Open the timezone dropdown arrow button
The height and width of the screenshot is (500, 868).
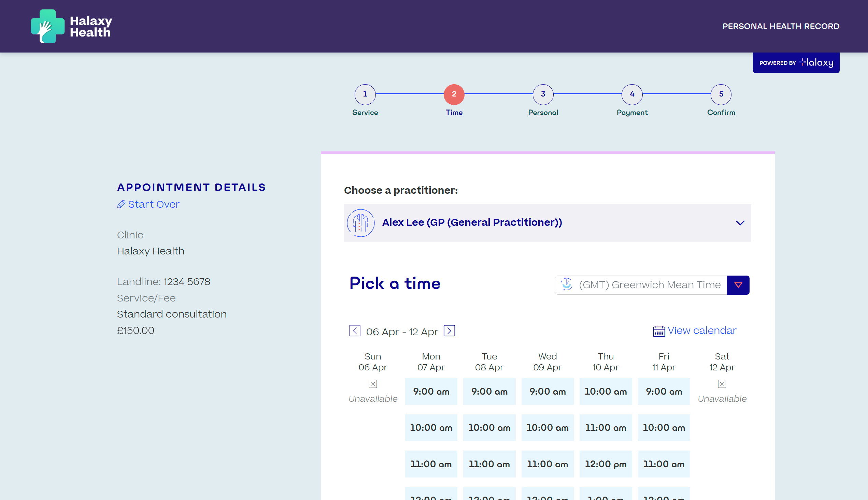pyautogui.click(x=738, y=285)
